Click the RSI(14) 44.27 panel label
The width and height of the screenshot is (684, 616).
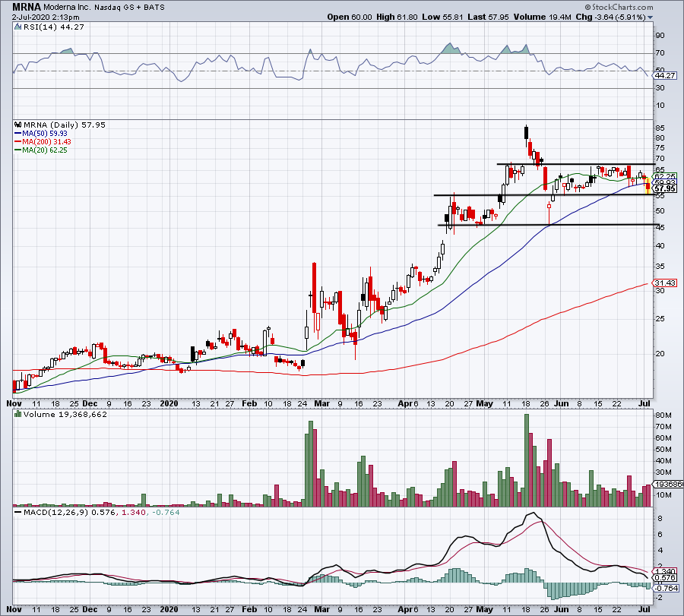[52, 27]
